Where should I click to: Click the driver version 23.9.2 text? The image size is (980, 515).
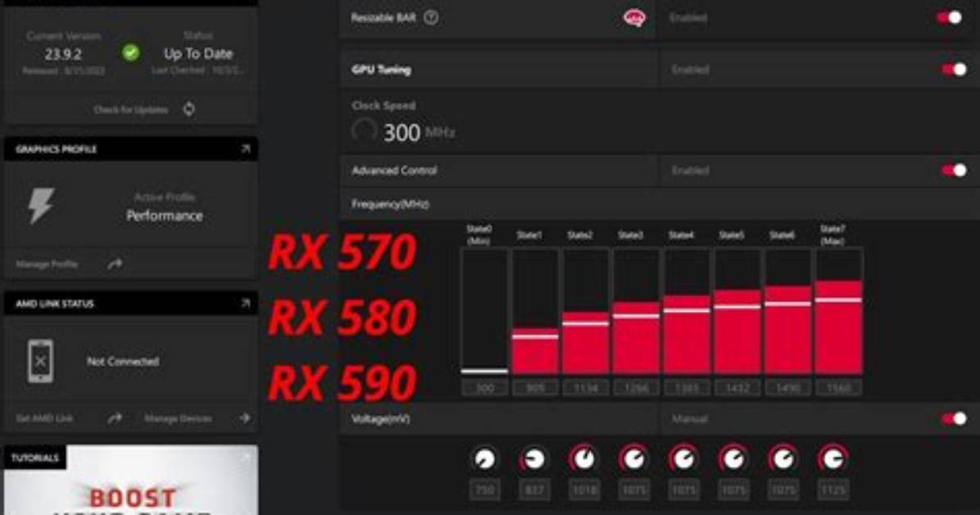(63, 54)
